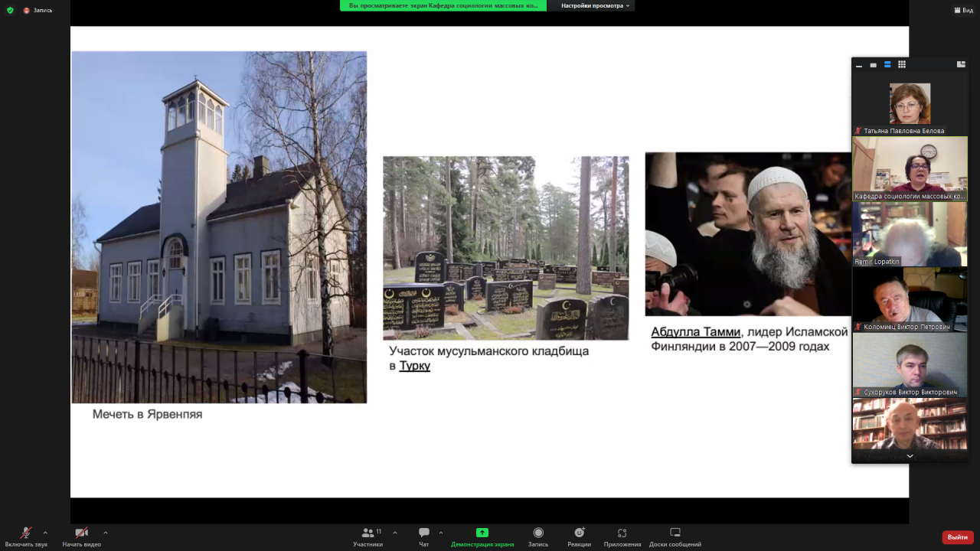Click the red Выйти leave button
This screenshot has width=980, height=551.
pyautogui.click(x=957, y=537)
